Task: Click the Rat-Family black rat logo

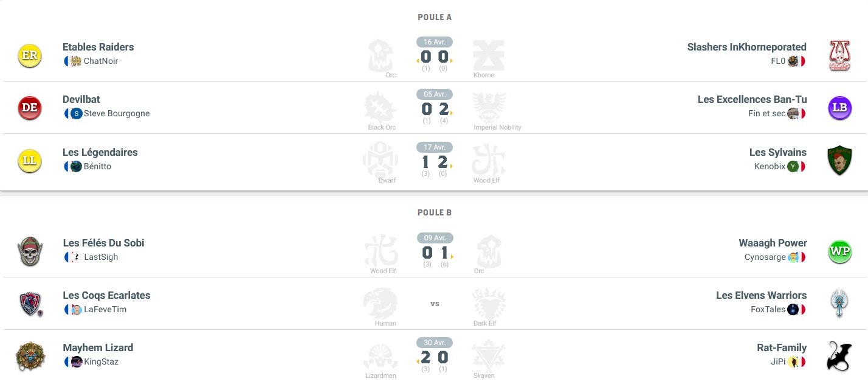Action: [839, 356]
